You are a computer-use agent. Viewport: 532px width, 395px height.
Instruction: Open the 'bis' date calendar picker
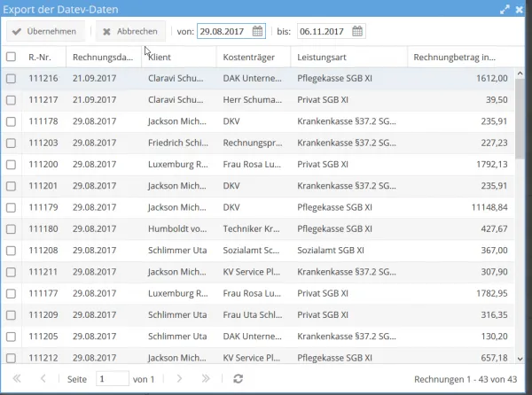[x=357, y=31]
